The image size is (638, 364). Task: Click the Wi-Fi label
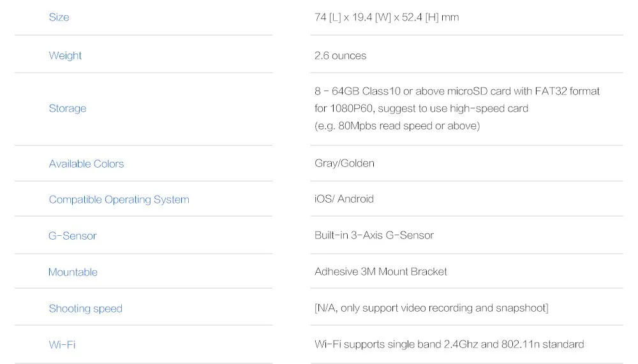[62, 344]
